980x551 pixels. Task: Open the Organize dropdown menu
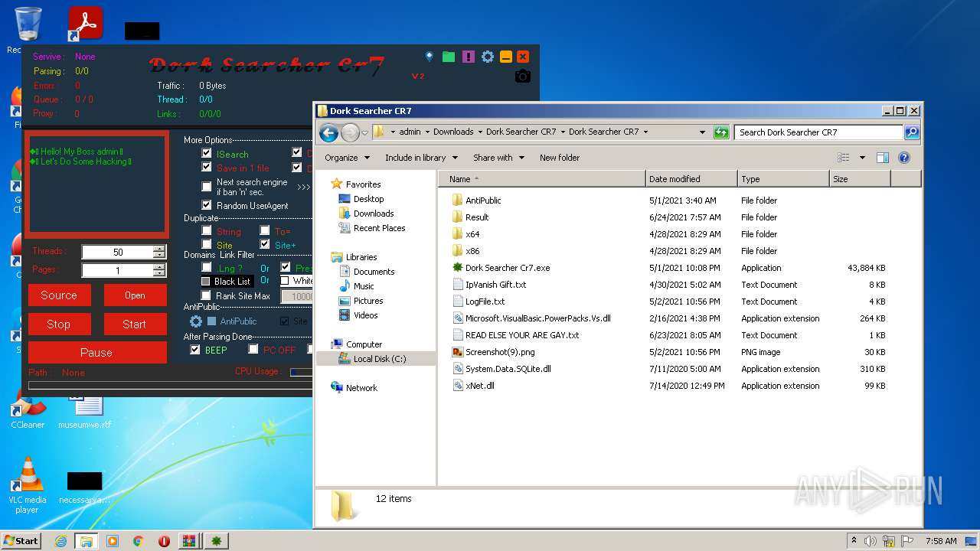[347, 158]
